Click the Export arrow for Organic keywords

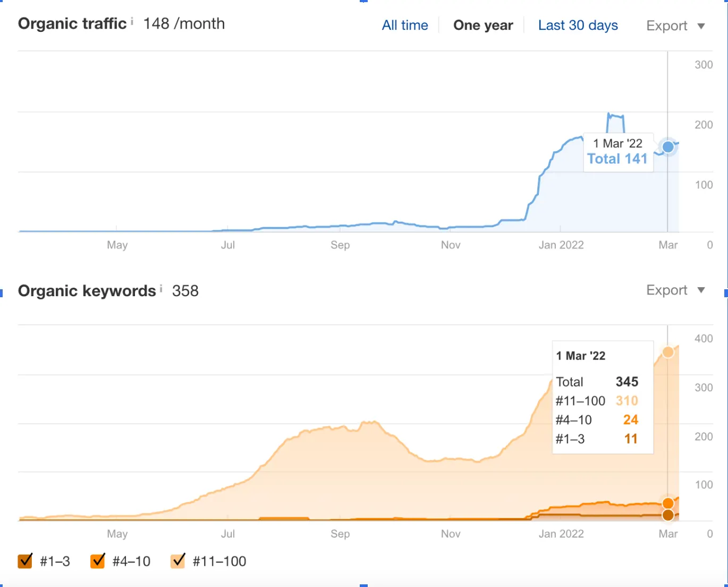point(700,290)
